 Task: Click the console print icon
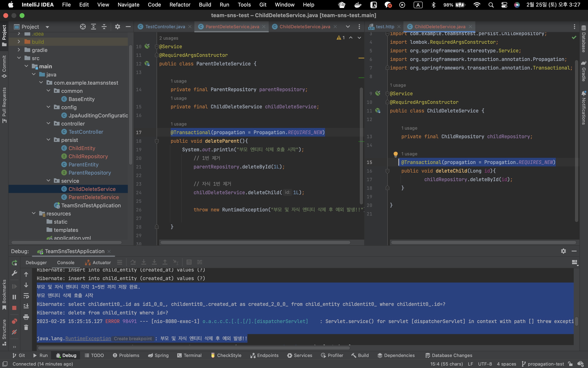click(26, 317)
